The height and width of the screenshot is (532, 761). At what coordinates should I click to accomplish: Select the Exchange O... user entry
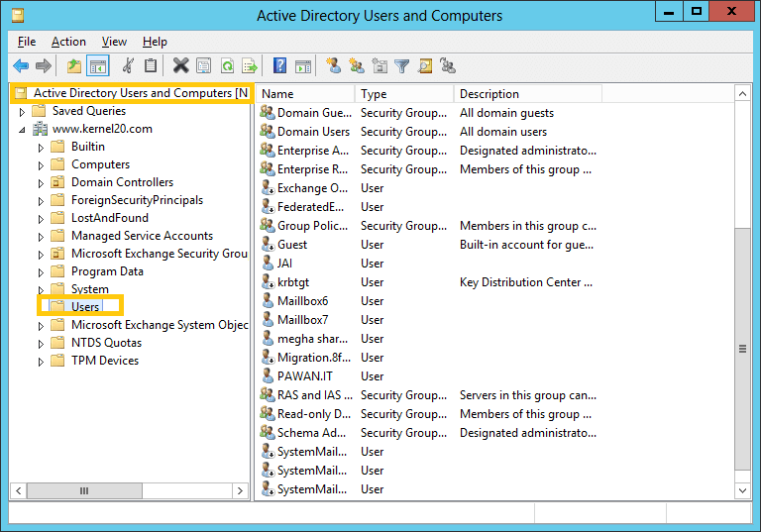click(312, 188)
